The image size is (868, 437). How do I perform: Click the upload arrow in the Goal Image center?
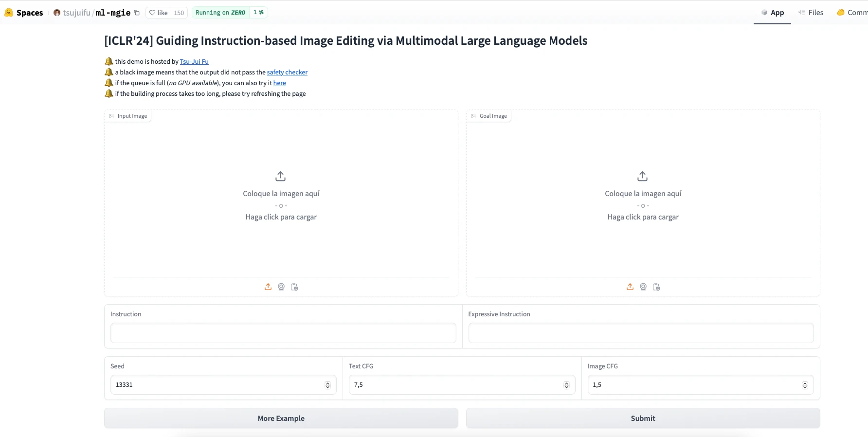point(643,176)
